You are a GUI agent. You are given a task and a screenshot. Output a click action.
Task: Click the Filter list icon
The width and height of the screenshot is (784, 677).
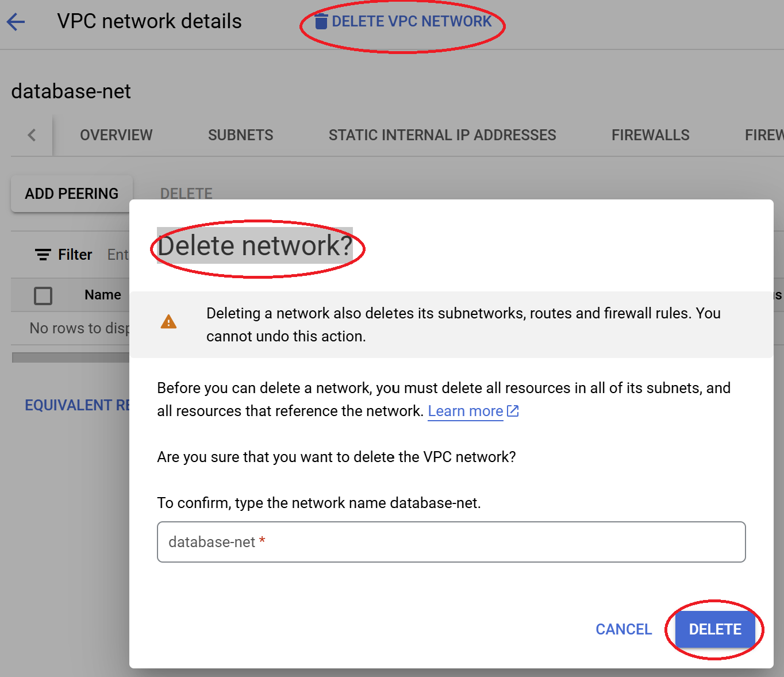pyautogui.click(x=43, y=255)
